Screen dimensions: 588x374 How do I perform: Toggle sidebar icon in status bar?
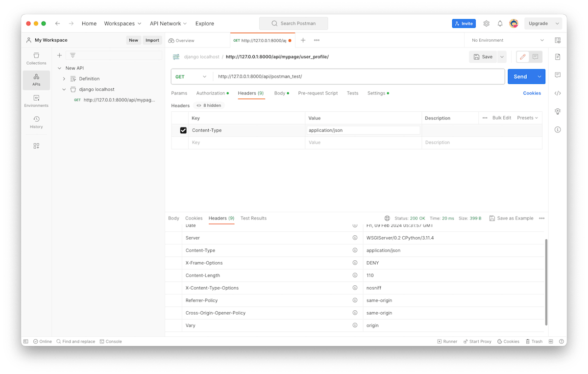pos(26,342)
